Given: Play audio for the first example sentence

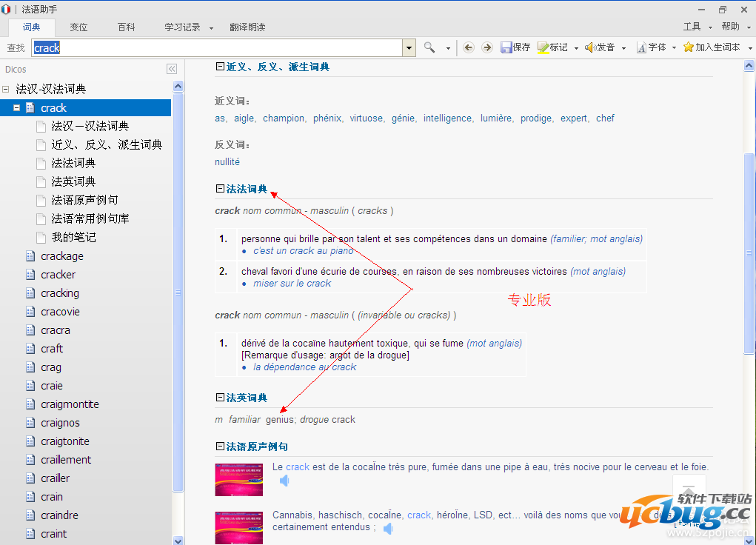Looking at the screenshot, I should tap(284, 481).
